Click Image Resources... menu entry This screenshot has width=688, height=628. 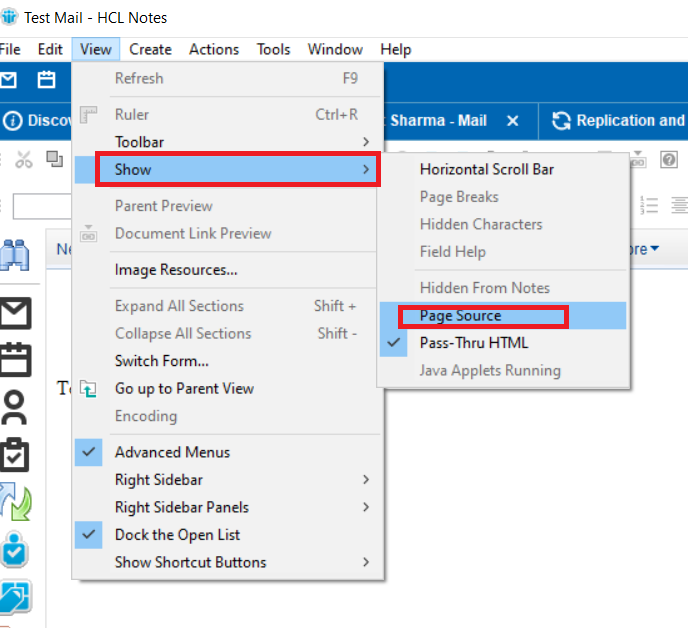pos(176,270)
